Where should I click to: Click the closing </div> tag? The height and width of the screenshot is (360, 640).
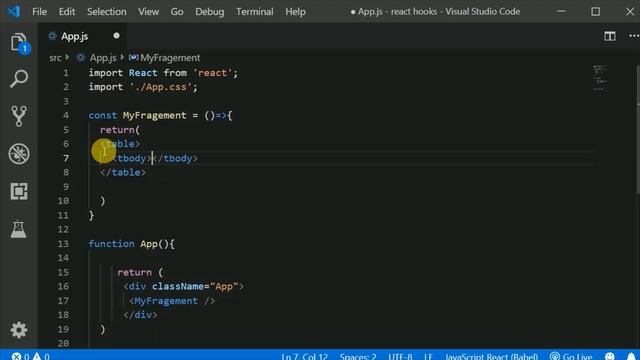140,315
